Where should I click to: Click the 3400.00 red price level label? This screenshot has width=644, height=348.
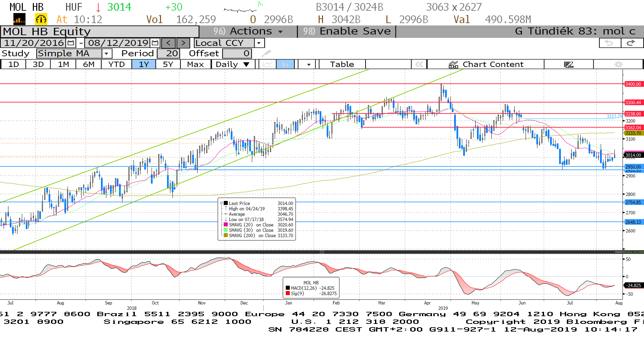pos(633,84)
